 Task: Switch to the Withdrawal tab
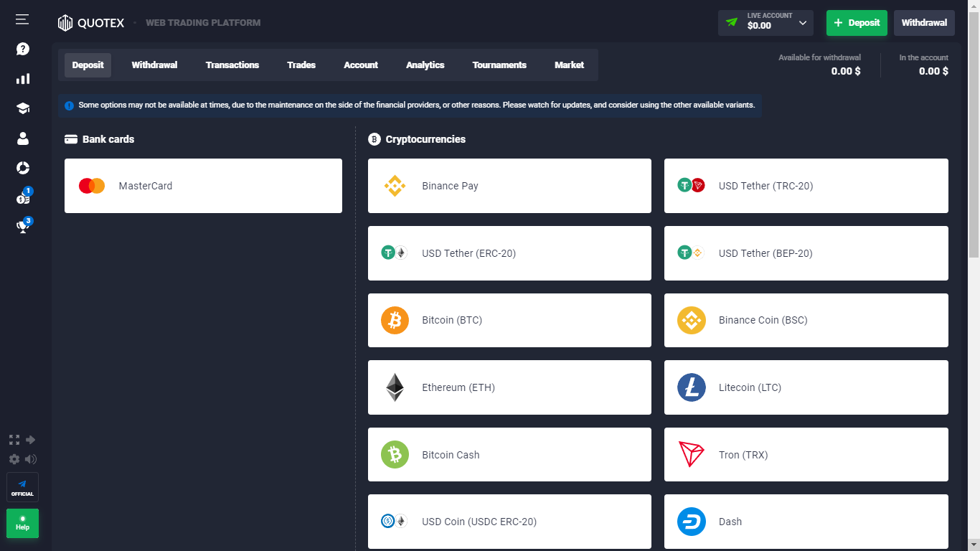154,65
